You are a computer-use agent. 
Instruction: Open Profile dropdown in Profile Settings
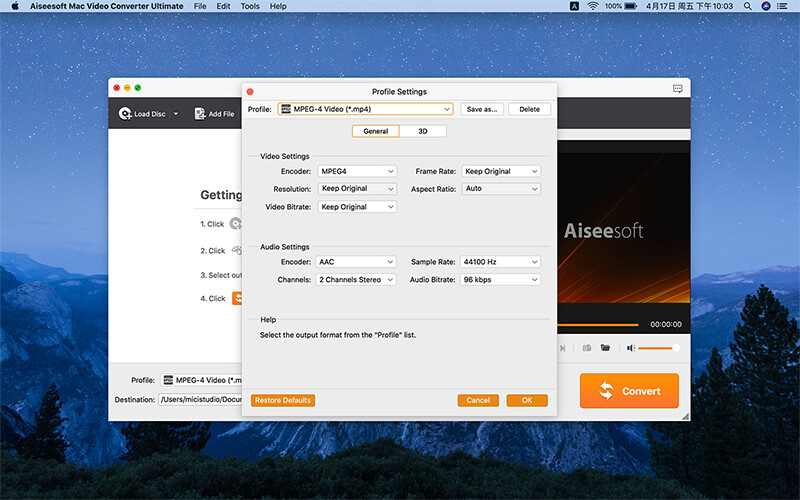365,109
